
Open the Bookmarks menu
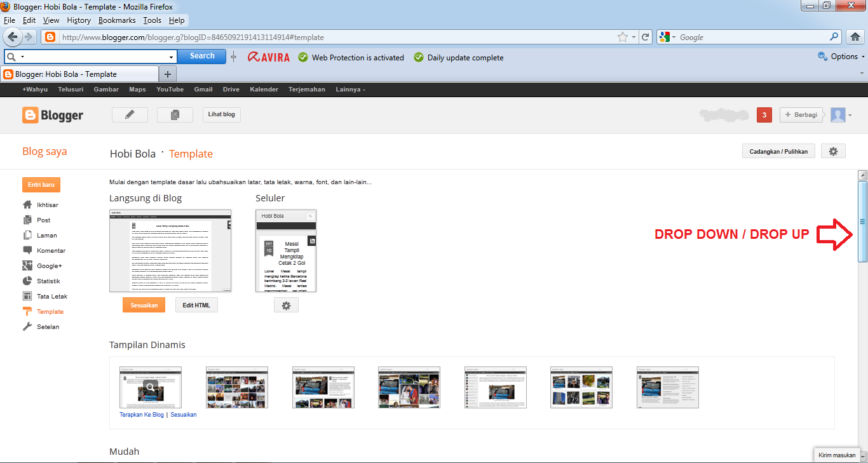(x=117, y=20)
